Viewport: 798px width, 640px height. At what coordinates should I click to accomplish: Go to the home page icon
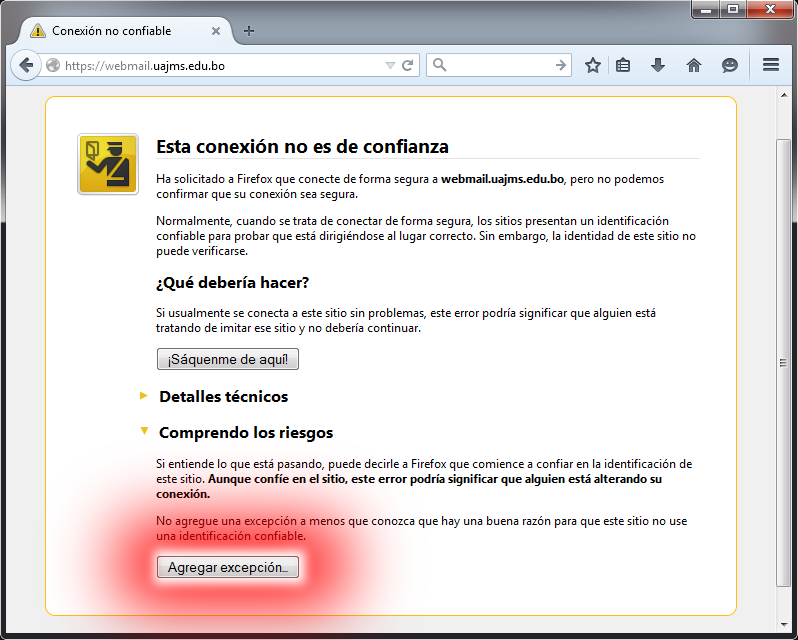(694, 65)
